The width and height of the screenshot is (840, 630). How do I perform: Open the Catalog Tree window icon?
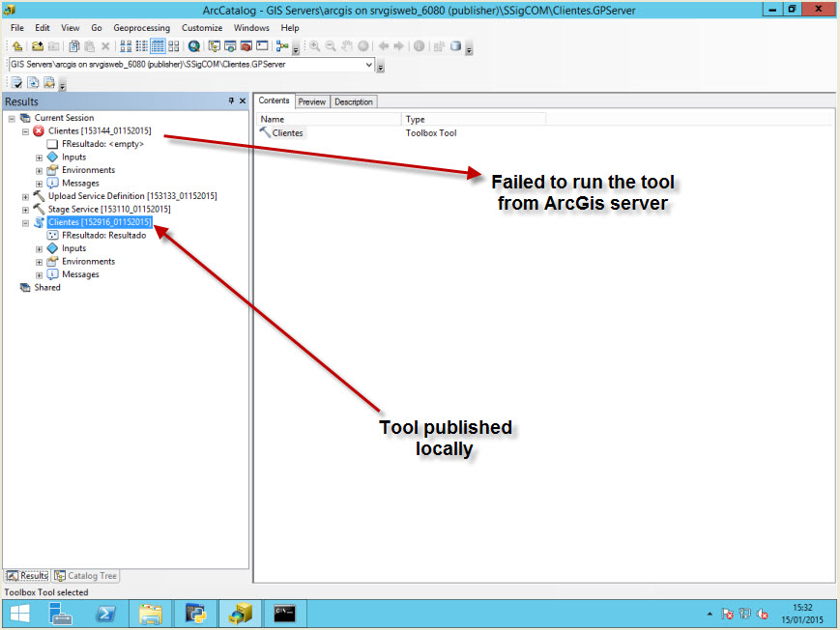click(x=215, y=46)
